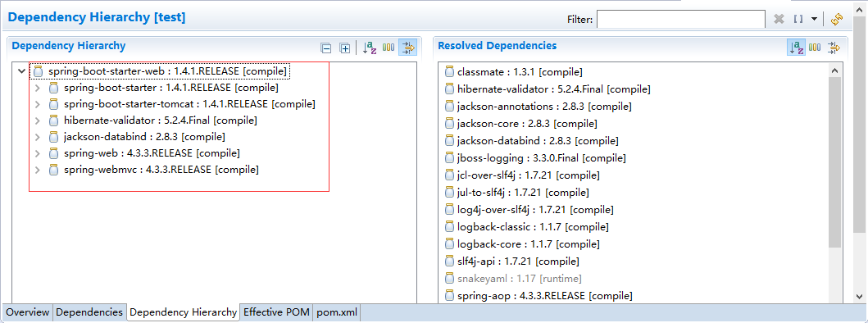This screenshot has width=868, height=323.
Task: Click the jar icon of spring-aop
Action: click(x=449, y=296)
